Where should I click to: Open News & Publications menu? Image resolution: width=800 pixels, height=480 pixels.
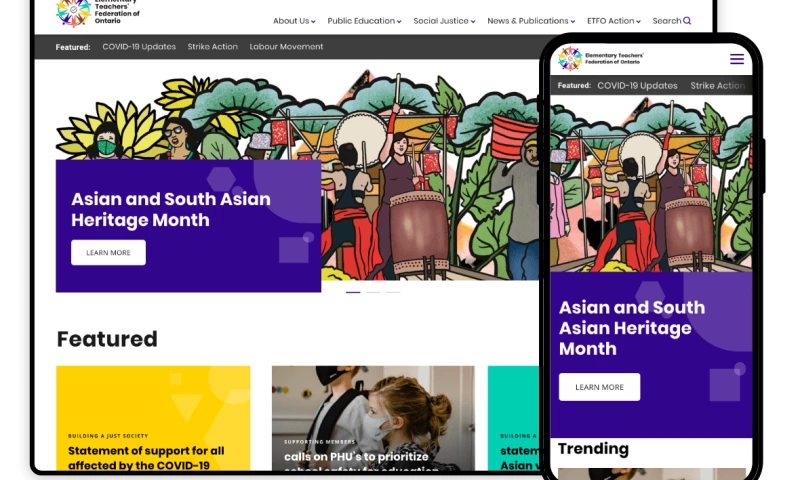pos(531,21)
